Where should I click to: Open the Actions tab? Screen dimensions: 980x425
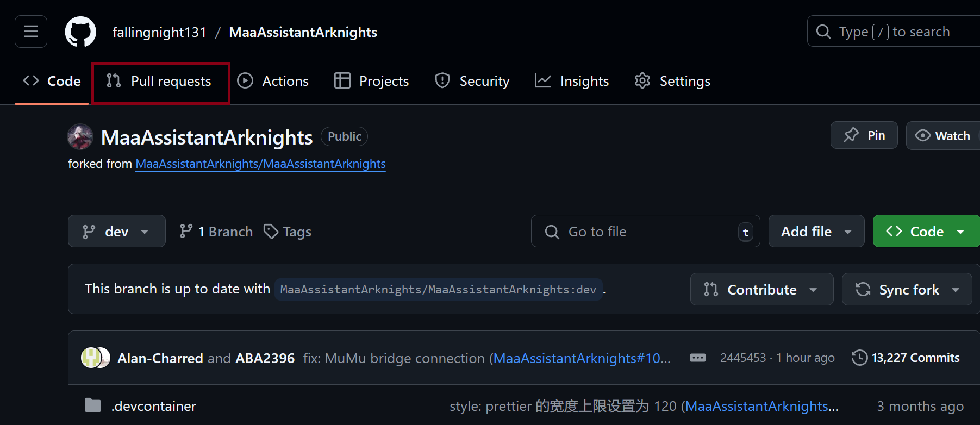(x=273, y=81)
